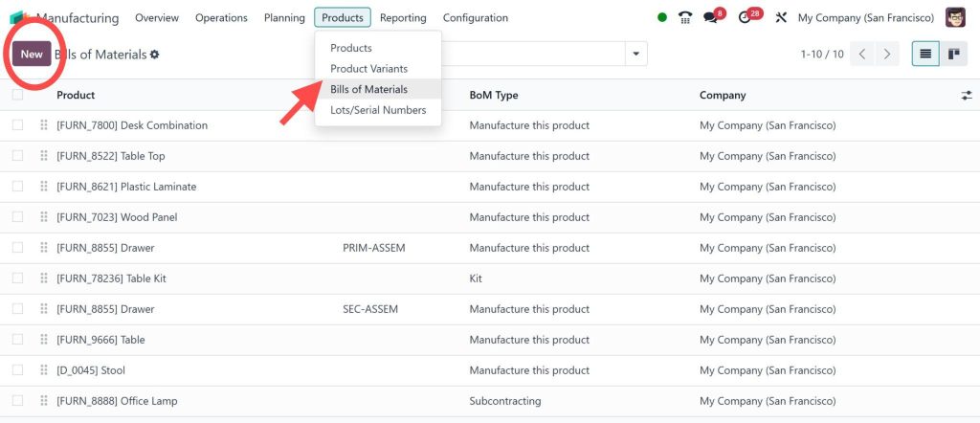Click the green online status dot

[x=662, y=17]
